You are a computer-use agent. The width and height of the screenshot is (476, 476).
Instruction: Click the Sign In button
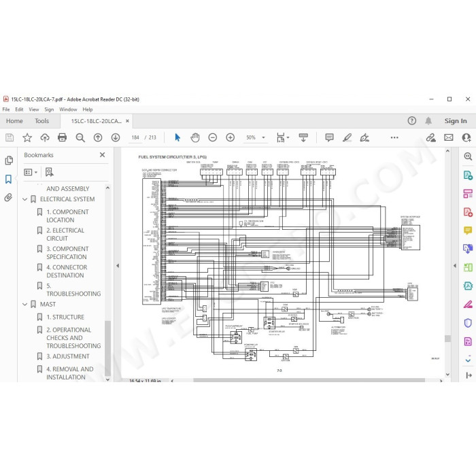[456, 121]
